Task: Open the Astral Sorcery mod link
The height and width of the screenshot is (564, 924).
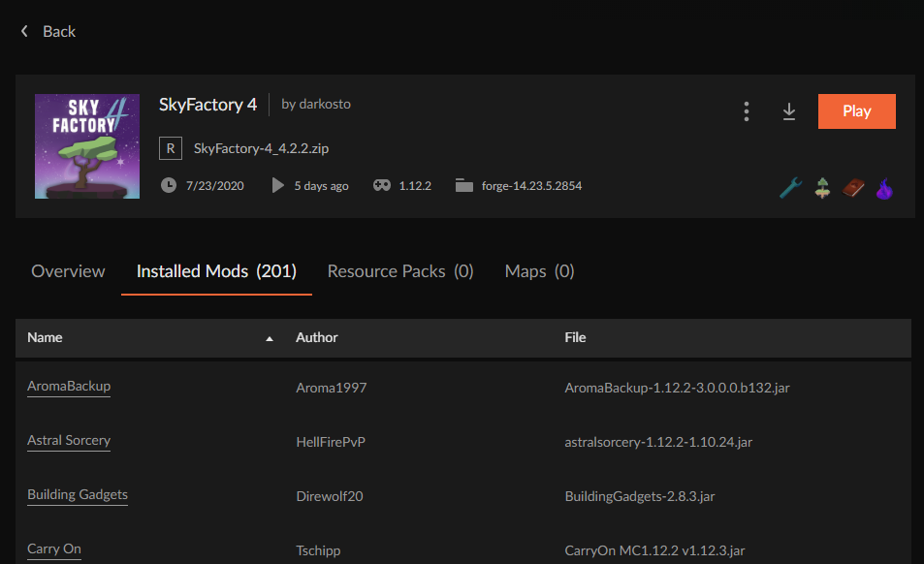Action: (x=69, y=440)
